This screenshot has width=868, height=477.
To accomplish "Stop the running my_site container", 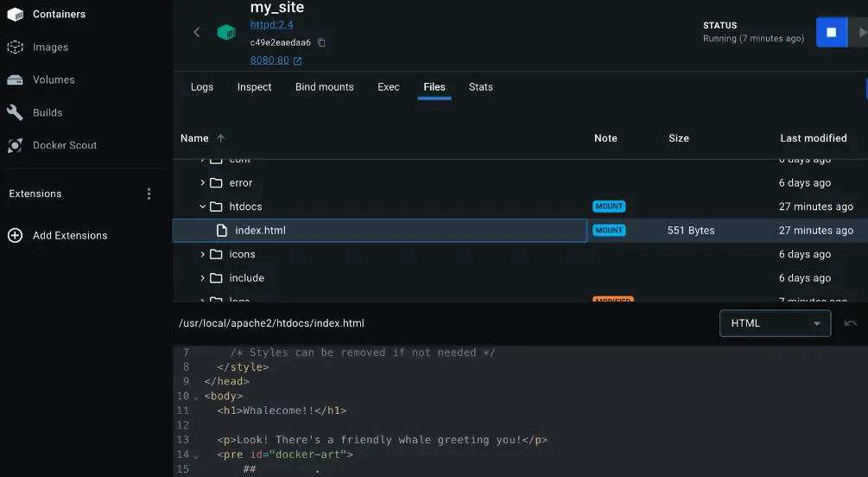I will pos(831,33).
